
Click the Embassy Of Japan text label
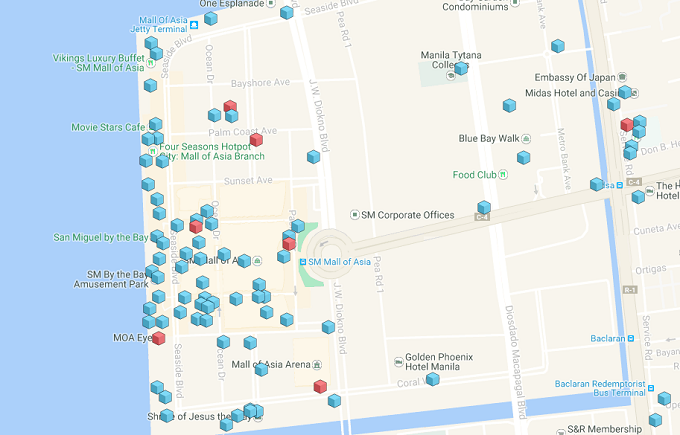[575, 77]
